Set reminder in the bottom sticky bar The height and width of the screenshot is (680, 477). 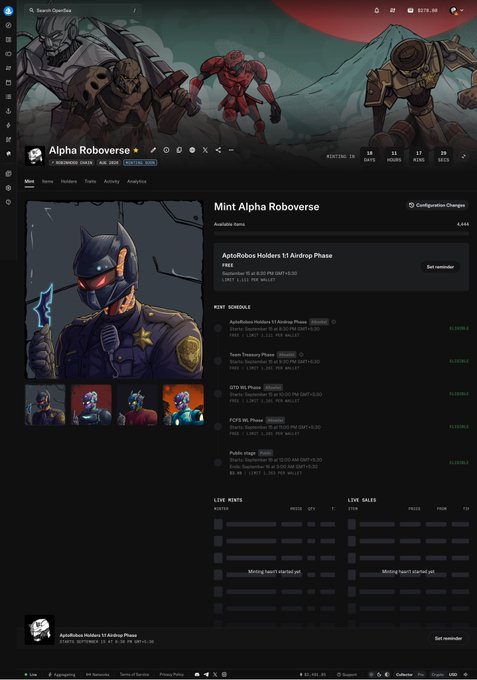tap(448, 638)
